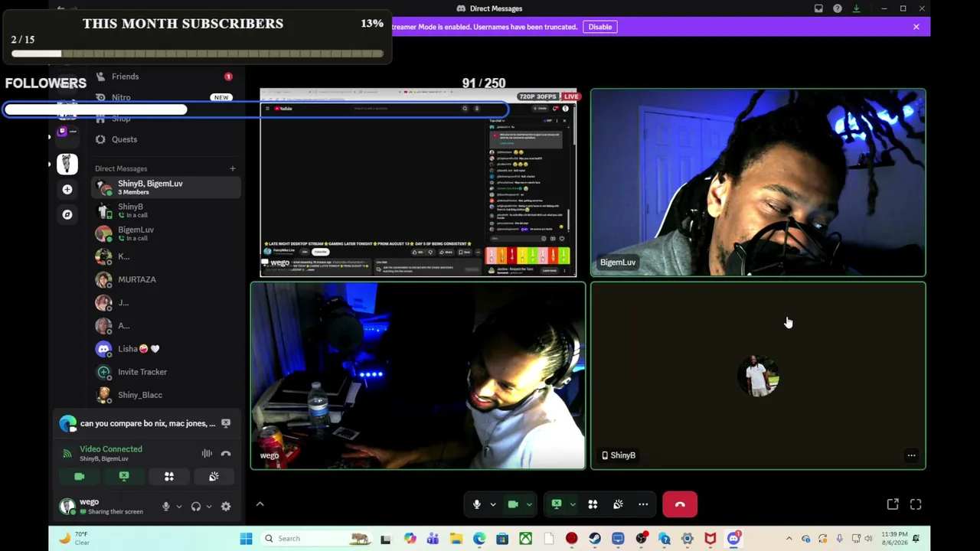Open the Help icon in title bar
This screenshot has width=980, height=551.
pos(838,8)
